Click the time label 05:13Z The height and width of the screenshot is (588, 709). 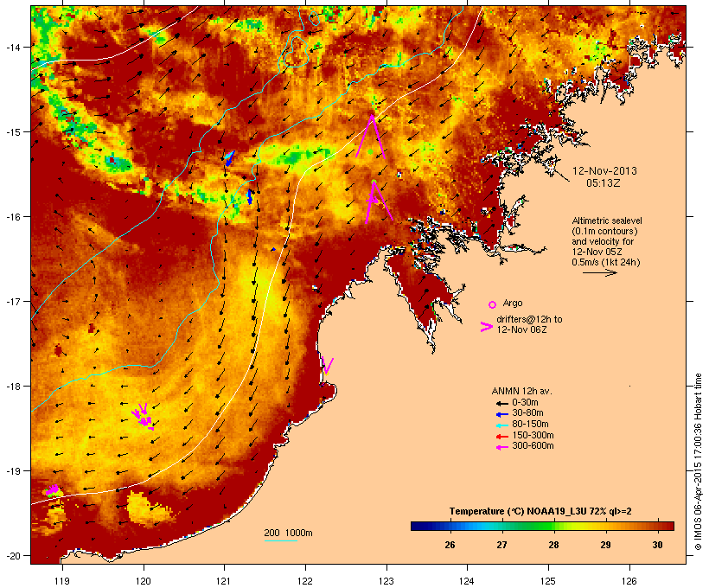[604, 183]
